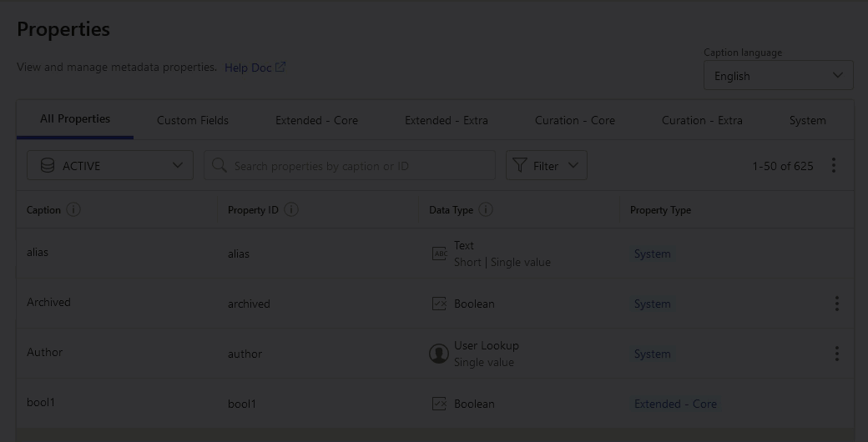Click the Text type icon for alias
Viewport: 868px width, 442px height.
tap(439, 254)
